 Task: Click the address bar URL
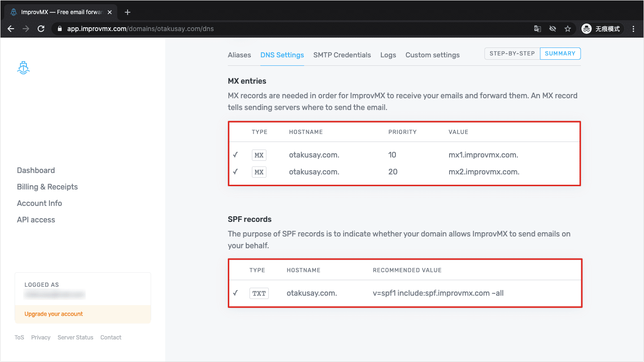click(140, 29)
